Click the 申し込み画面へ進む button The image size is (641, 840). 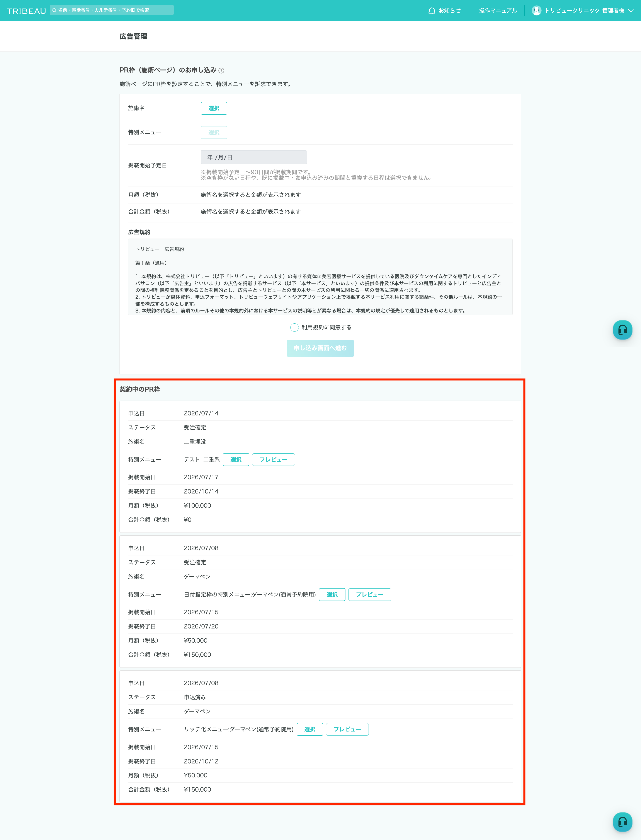(320, 348)
